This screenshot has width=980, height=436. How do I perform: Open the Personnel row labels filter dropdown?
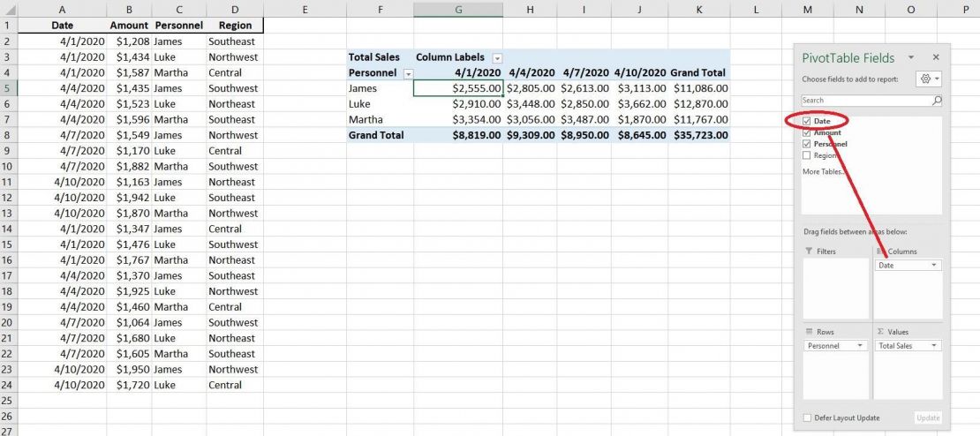click(408, 74)
